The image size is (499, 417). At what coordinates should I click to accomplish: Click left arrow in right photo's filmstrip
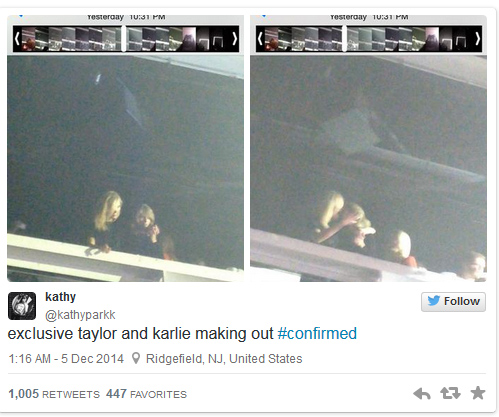(260, 39)
